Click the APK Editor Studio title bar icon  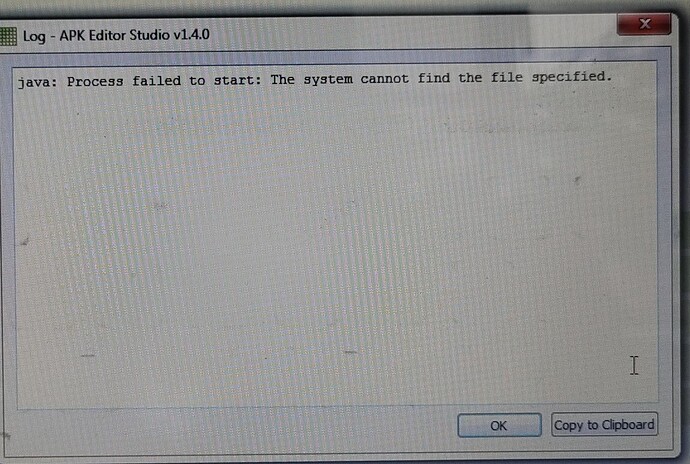coord(8,37)
